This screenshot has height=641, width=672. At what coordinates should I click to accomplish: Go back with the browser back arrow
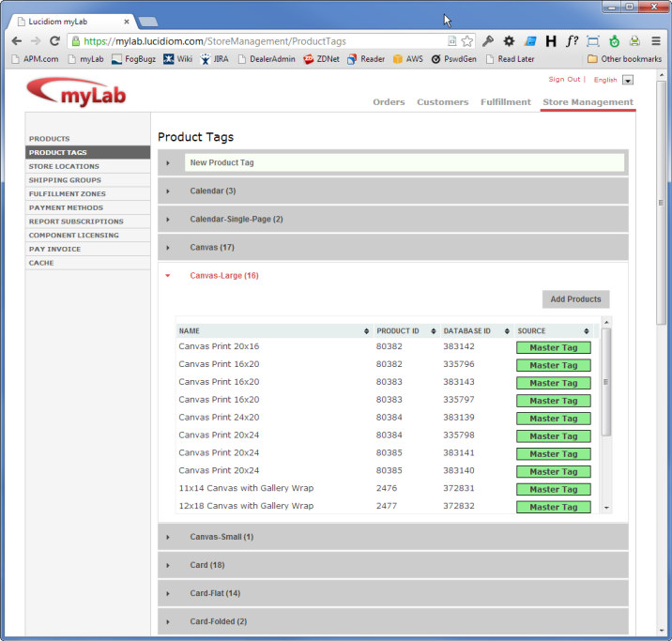click(16, 41)
